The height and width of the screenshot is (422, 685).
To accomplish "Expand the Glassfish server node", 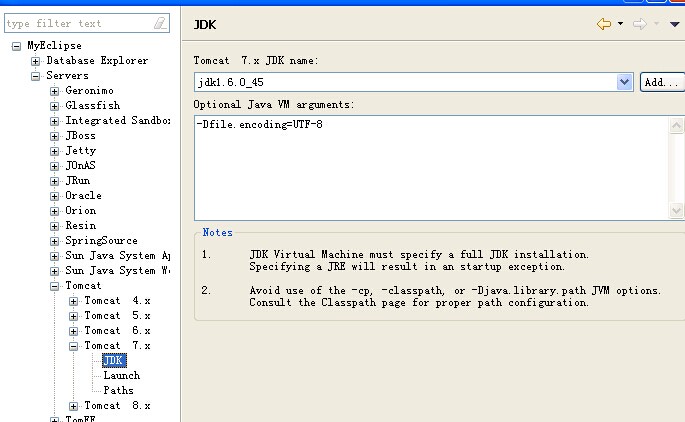I will point(54,106).
